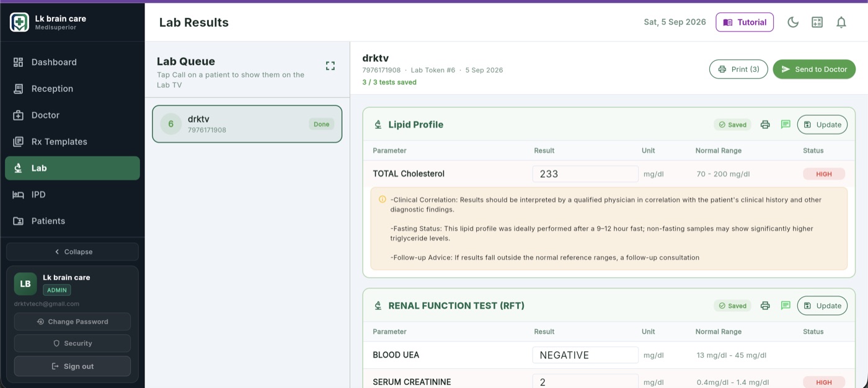
Task: Click Print (3) button
Action: tap(738, 69)
